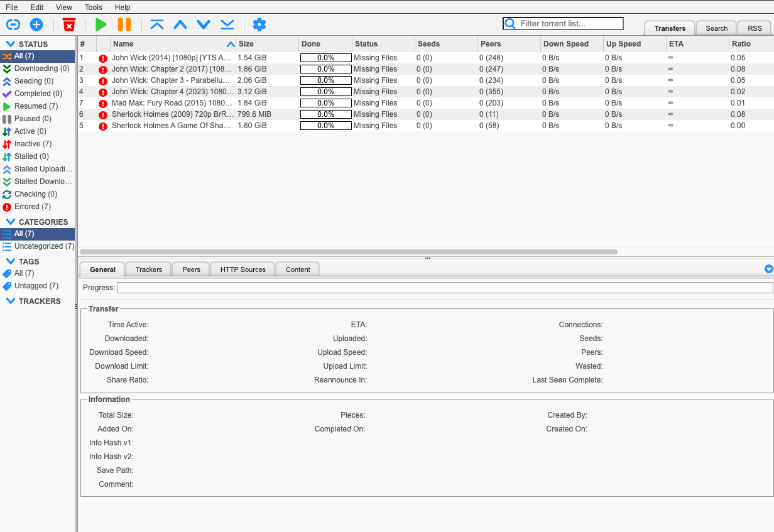The height and width of the screenshot is (532, 774).
Task: Click the red Remove torrent icon
Action: (x=69, y=24)
